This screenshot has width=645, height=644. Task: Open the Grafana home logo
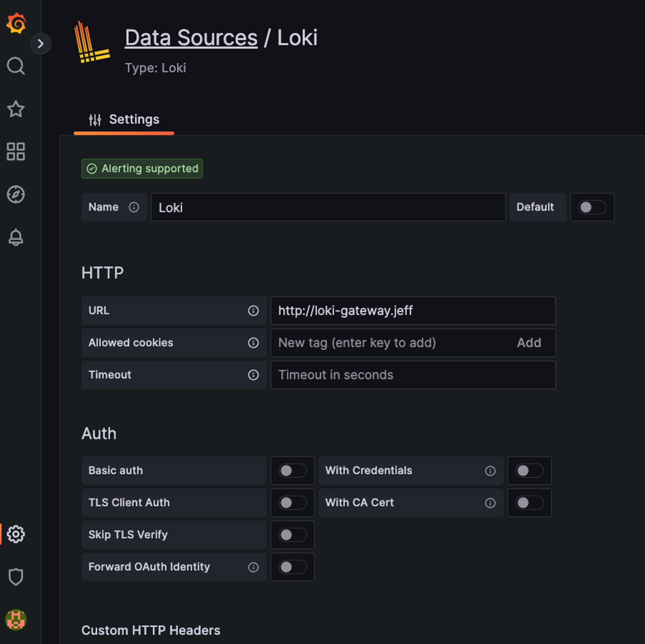16,23
